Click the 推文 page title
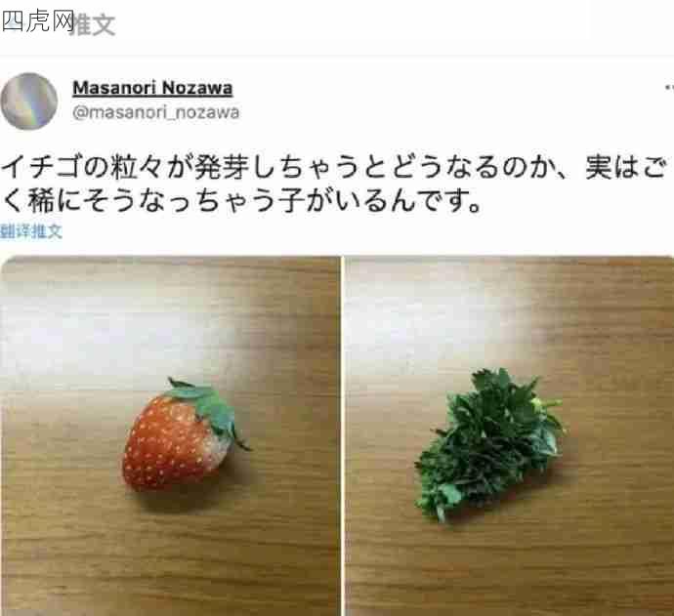The height and width of the screenshot is (616, 674). (93, 24)
